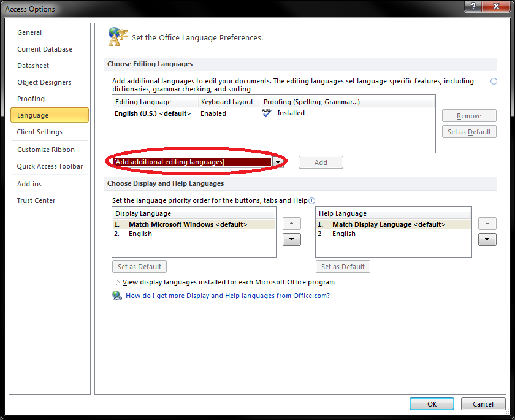Screen dimensions: 515x420
Task: Click the Office Language Preferences globe icon
Action: point(118,37)
